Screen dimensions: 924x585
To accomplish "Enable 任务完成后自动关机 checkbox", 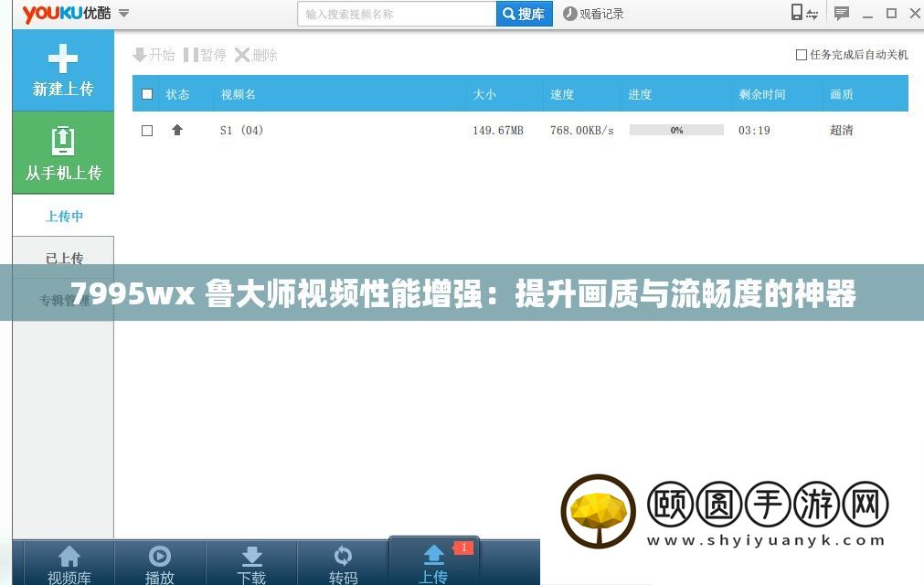I will pos(802,55).
